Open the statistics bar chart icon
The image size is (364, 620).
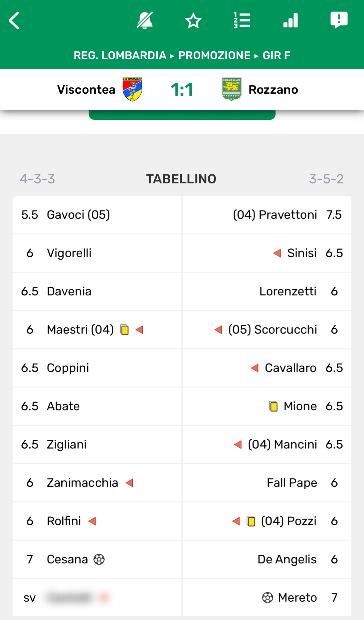(290, 20)
